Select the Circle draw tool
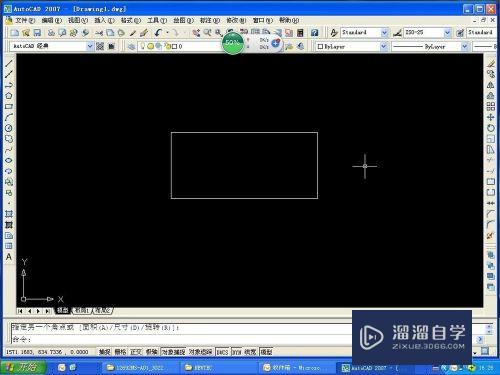The image size is (500, 375). pos(9,128)
